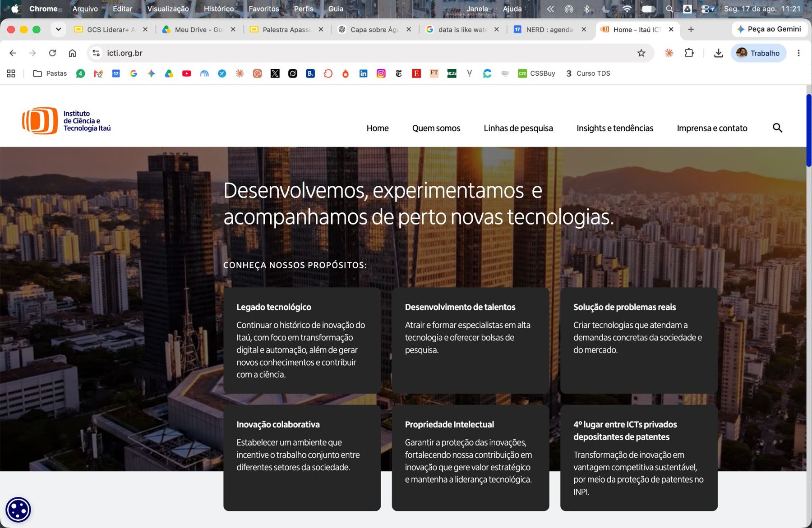Switch to the Meu Drive tab
This screenshot has width=812, height=528.
198,29
